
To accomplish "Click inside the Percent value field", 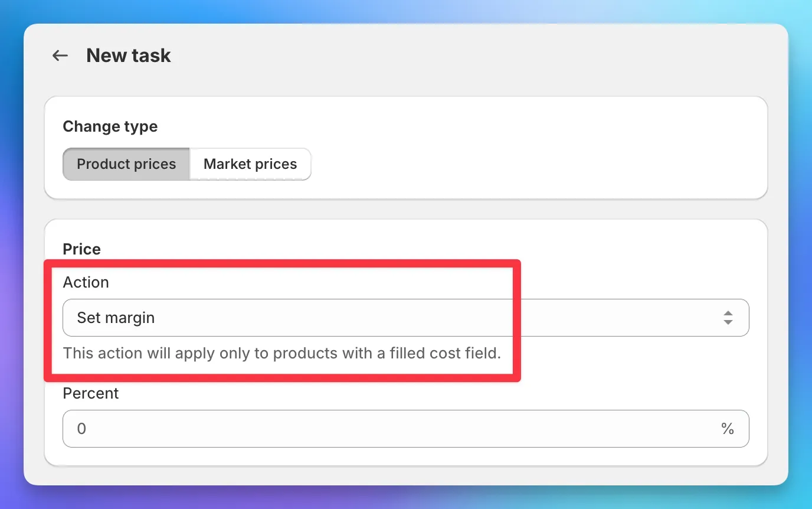I will 354,429.
